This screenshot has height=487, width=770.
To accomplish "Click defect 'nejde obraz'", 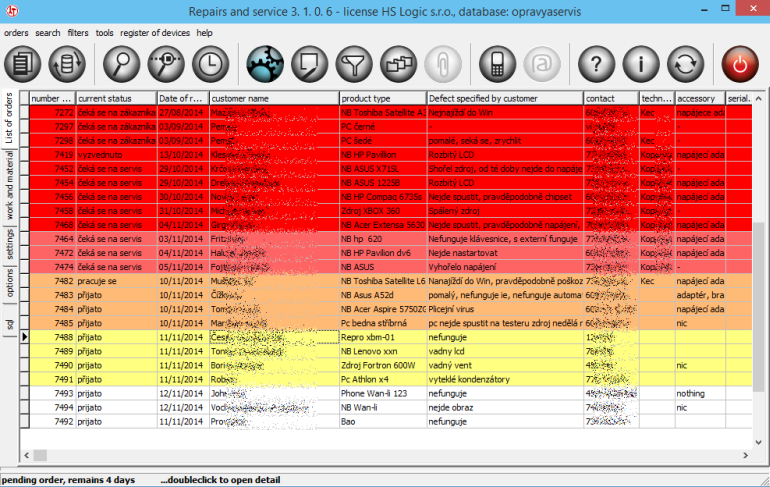I will point(505,407).
